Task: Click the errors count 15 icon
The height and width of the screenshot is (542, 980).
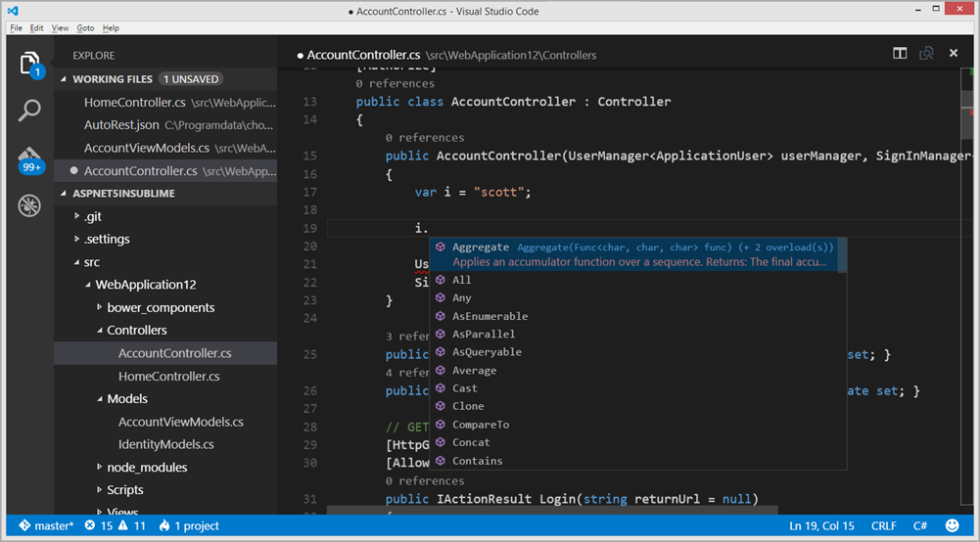Action: [x=99, y=525]
